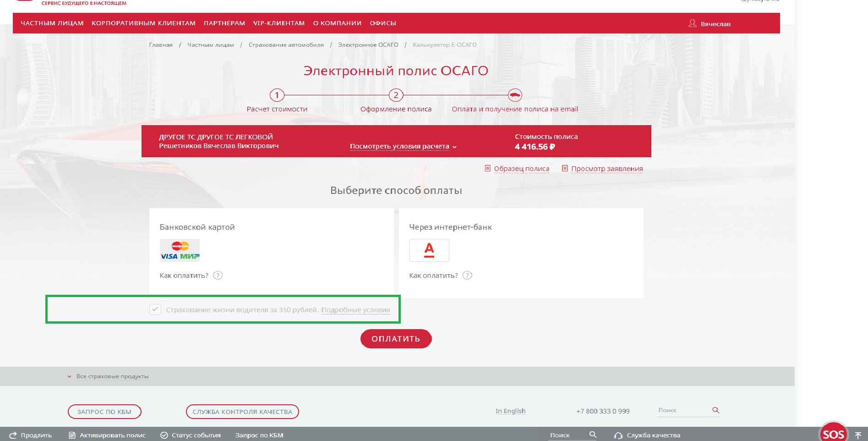Click the red SOS button
868x441 pixels.
833,433
